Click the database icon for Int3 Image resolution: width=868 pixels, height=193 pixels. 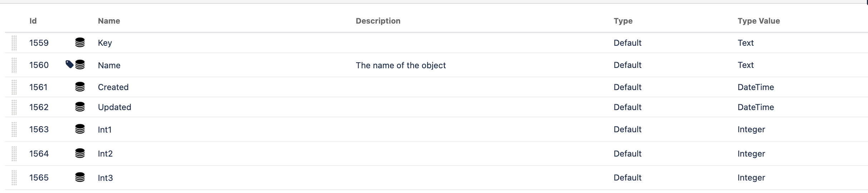click(80, 177)
